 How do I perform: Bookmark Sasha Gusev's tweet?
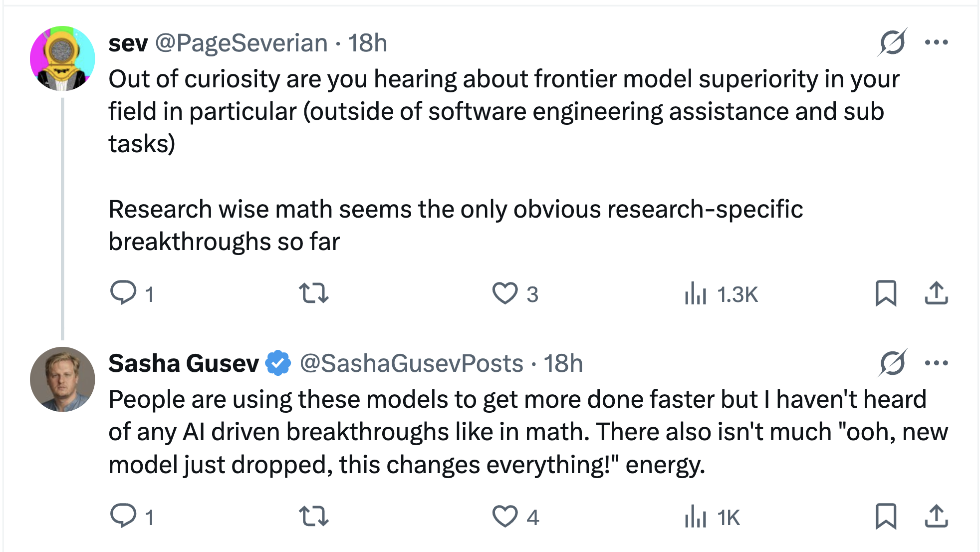click(x=886, y=516)
